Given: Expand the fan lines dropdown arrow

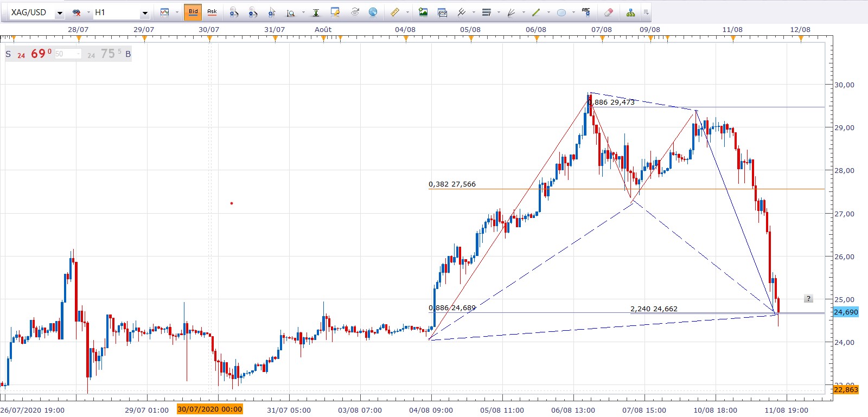Looking at the screenshot, I should 524,12.
